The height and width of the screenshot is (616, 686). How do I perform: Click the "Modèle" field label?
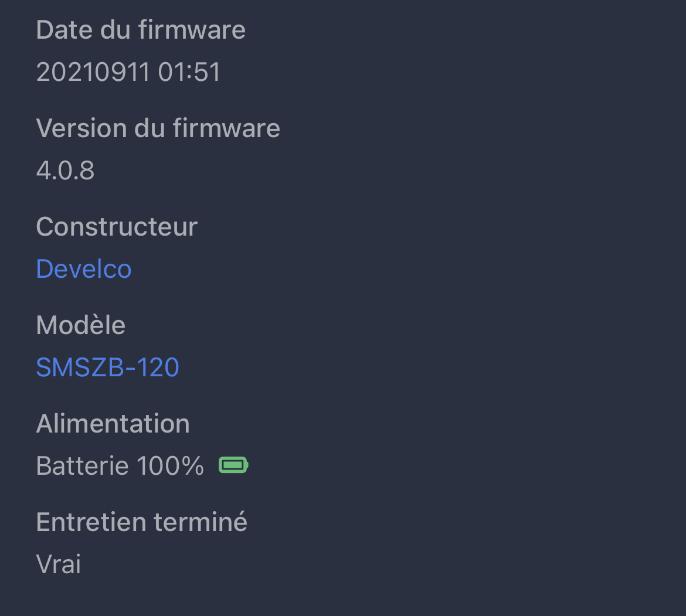81,325
